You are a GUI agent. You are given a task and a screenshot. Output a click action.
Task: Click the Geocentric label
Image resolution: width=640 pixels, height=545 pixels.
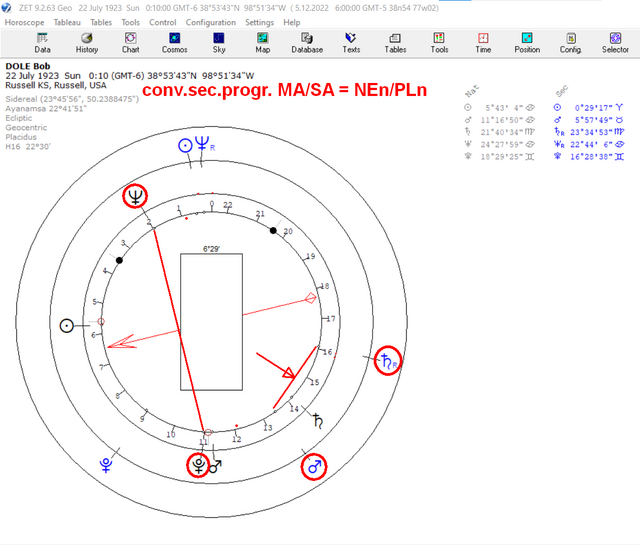[x=26, y=127]
